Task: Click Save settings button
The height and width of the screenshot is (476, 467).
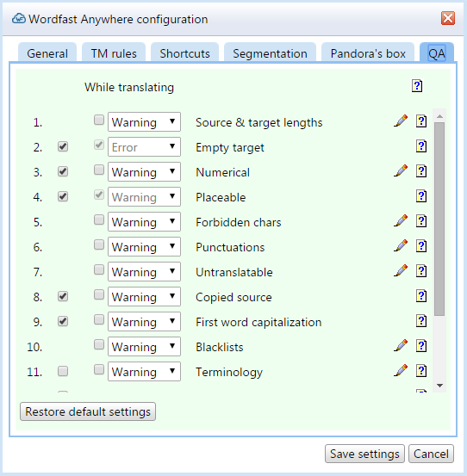Action: click(x=364, y=454)
